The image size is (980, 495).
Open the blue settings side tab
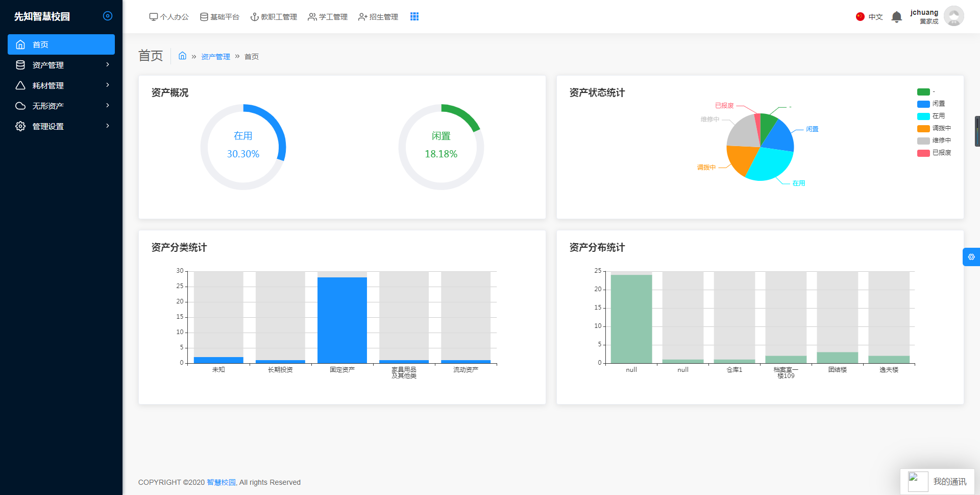click(971, 257)
